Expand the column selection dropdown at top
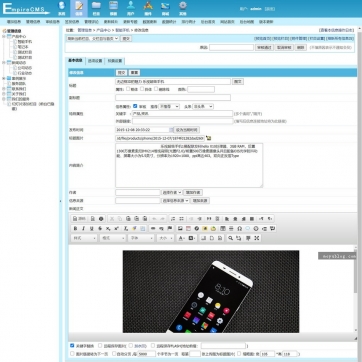Image resolution: width=362 pixels, height=362 pixels. click(93, 38)
